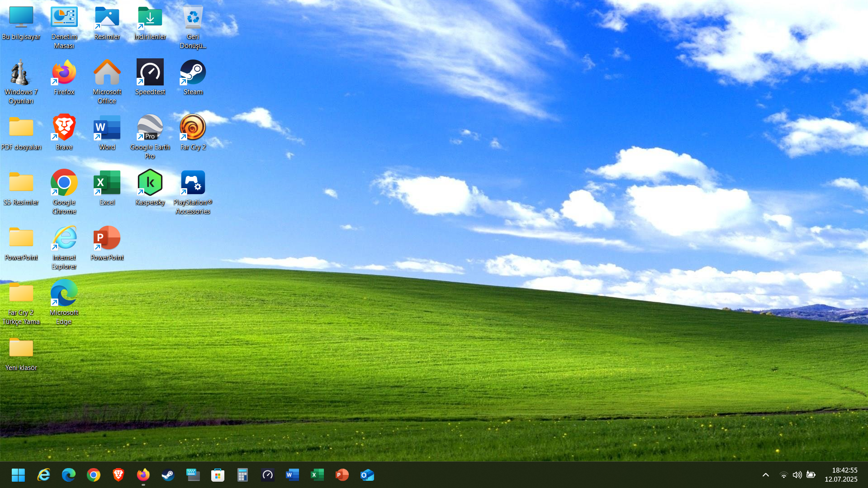868x488 pixels.
Task: Select the Steam desktop shortcut
Action: coord(193,78)
